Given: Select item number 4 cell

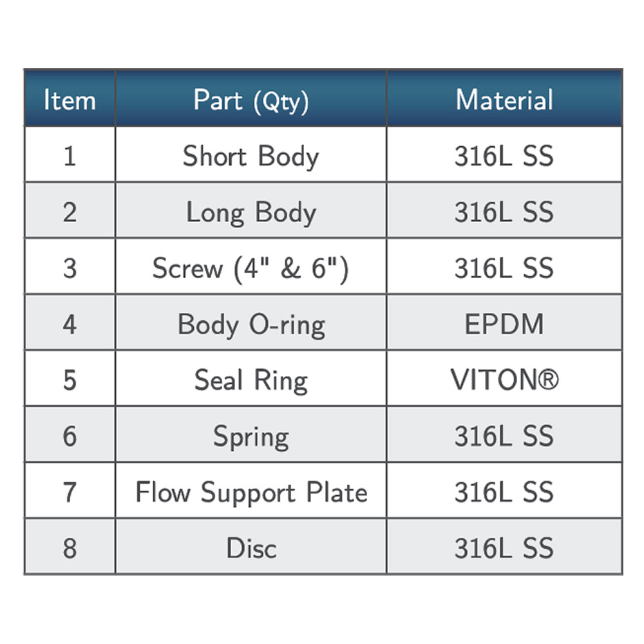Looking at the screenshot, I should 70,325.
